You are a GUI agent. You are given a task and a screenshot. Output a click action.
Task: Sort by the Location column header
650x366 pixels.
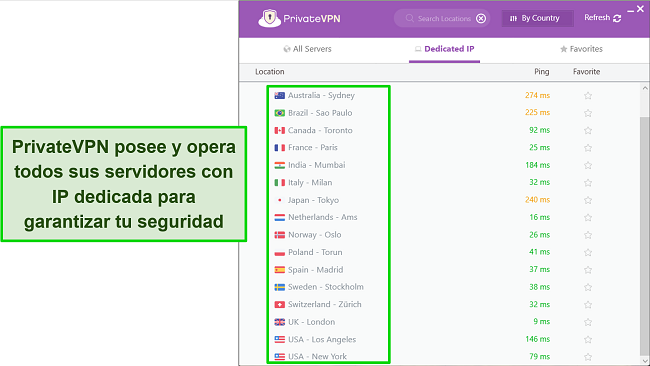269,72
